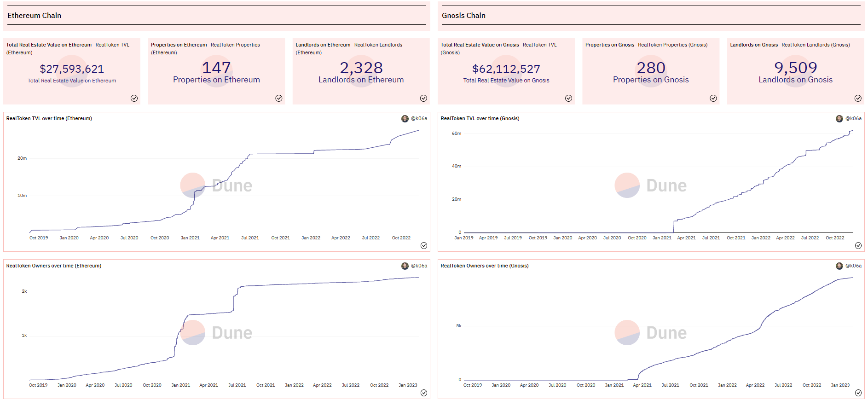This screenshot has width=868, height=400.
Task: Click the $62,112,527 Gnosis value counter
Action: tap(506, 69)
